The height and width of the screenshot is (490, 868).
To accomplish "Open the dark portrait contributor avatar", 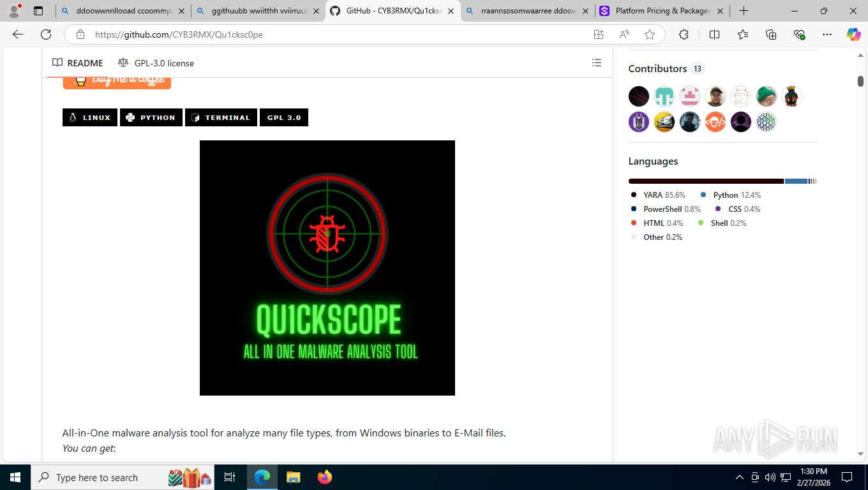I will 690,122.
